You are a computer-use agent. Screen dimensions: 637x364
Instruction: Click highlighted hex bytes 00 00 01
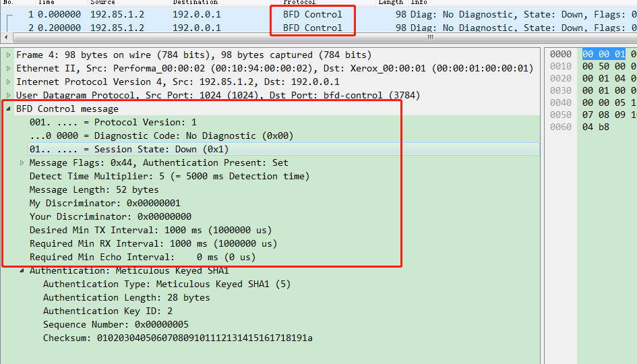point(604,54)
